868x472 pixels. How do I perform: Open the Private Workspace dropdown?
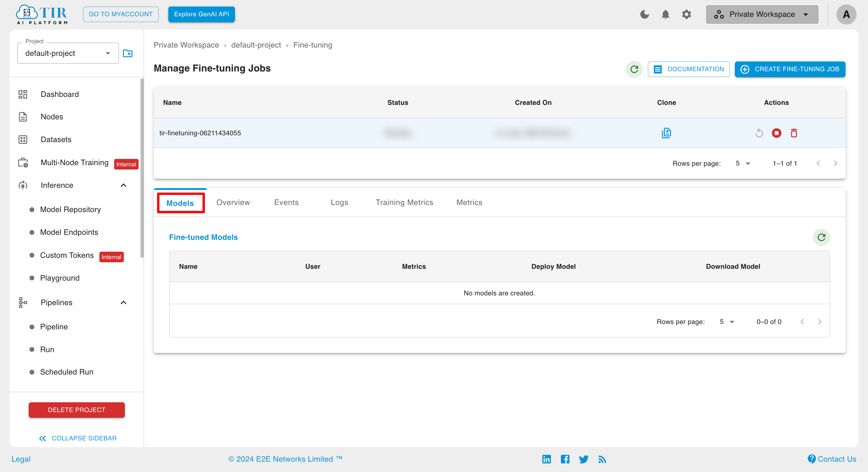pos(762,14)
